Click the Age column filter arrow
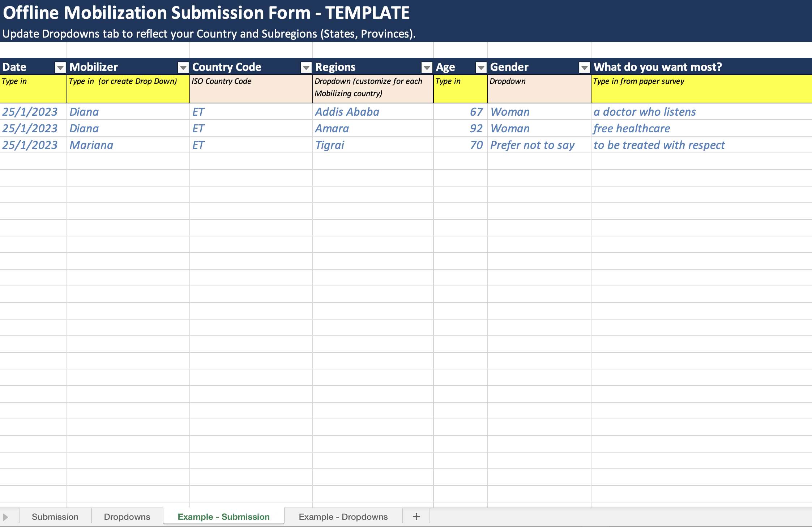This screenshot has height=527, width=812. [x=481, y=67]
